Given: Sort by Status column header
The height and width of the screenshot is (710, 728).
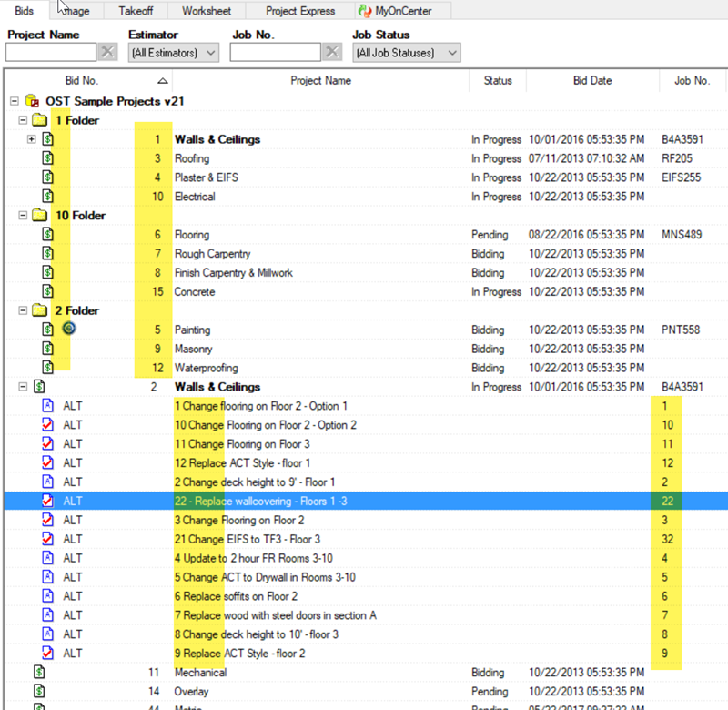Looking at the screenshot, I should 498,81.
